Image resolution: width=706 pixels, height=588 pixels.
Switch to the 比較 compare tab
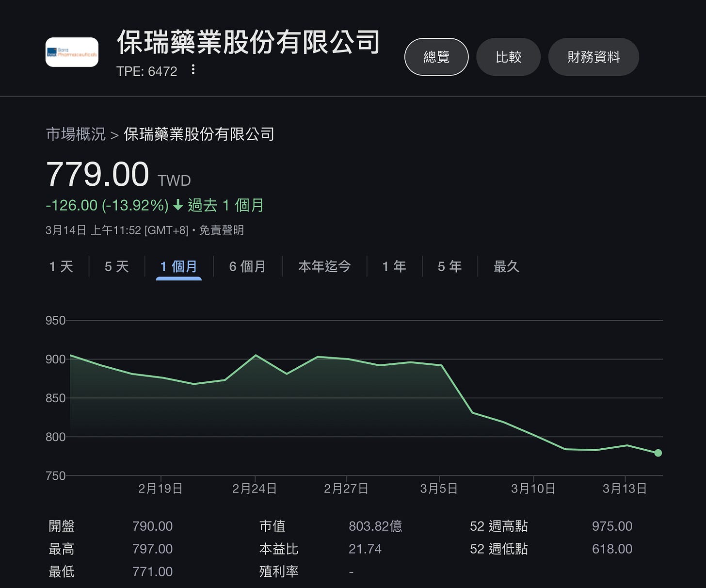click(x=508, y=57)
